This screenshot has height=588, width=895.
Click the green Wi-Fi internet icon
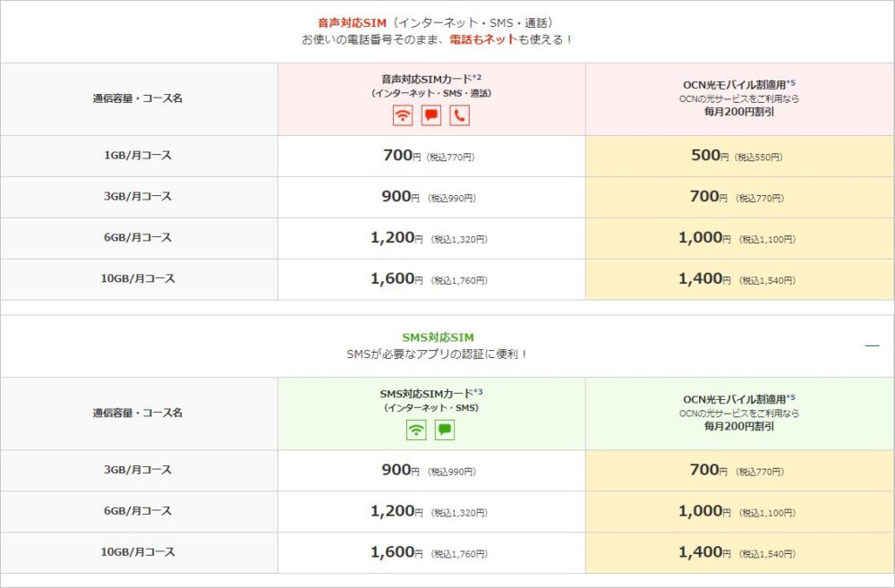[x=416, y=430]
